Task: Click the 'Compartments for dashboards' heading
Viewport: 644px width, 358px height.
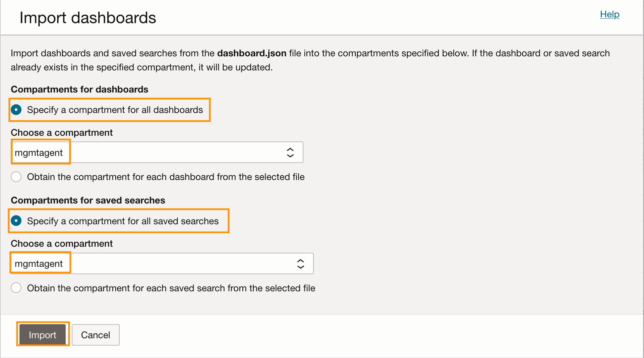Action: [79, 89]
